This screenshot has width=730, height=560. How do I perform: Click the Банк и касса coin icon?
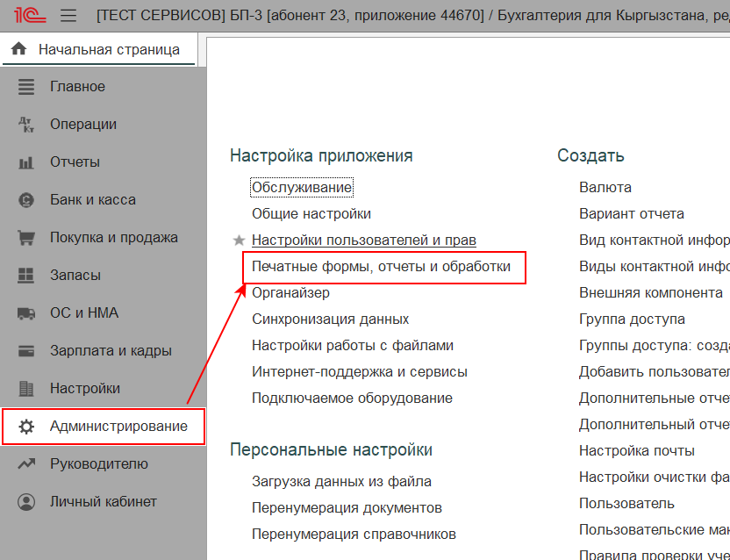click(26, 200)
